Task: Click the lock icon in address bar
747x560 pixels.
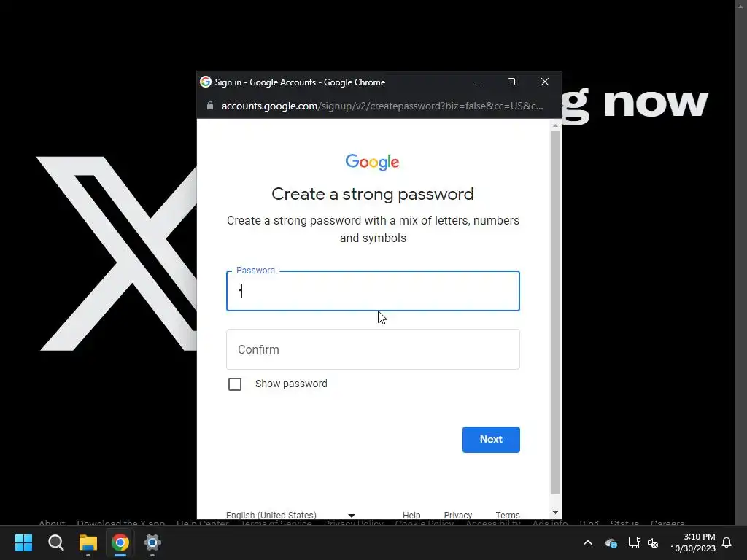Action: (x=210, y=106)
